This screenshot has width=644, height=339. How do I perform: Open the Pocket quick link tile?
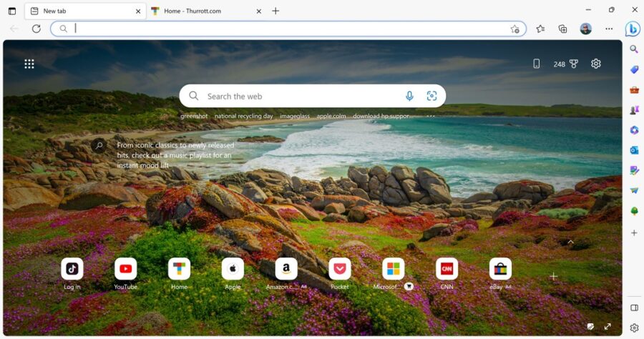tap(340, 269)
